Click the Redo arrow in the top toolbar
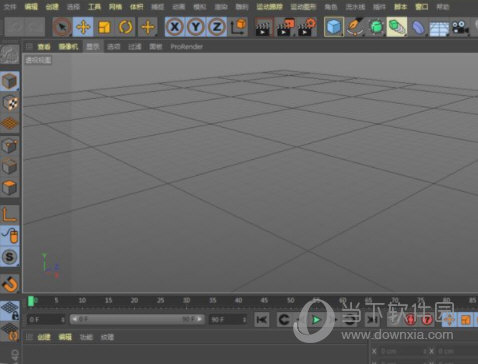 click(x=34, y=27)
